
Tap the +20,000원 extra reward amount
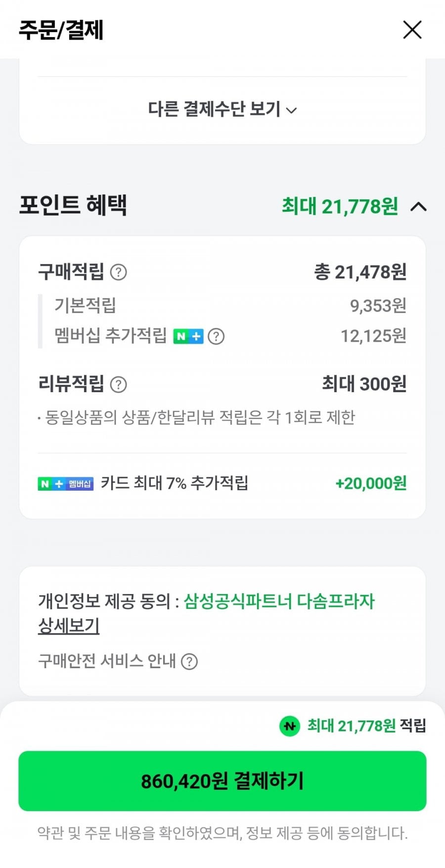tap(371, 483)
